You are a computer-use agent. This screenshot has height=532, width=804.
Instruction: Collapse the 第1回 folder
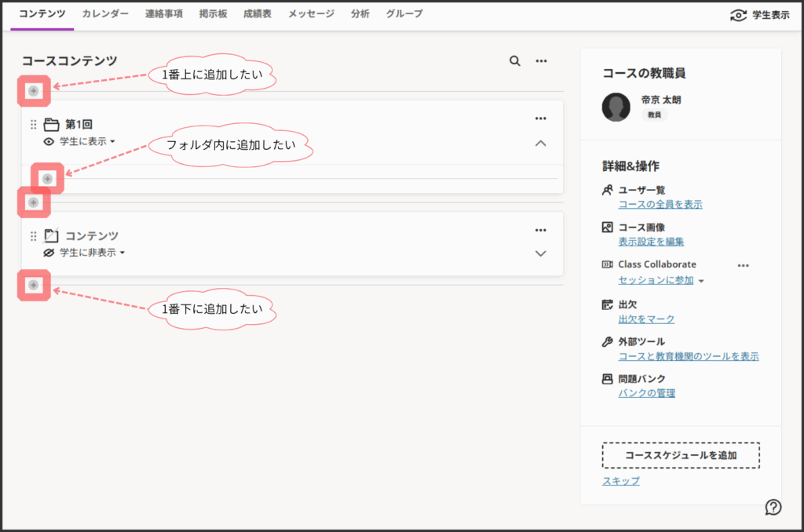point(540,143)
